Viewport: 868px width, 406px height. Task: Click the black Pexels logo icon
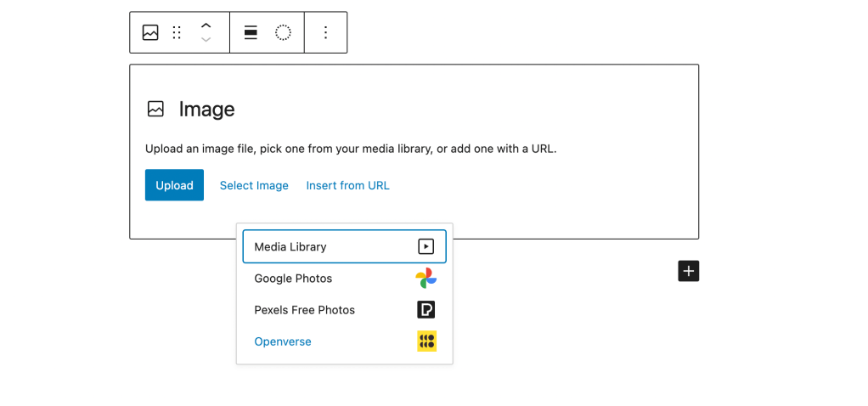(x=426, y=310)
